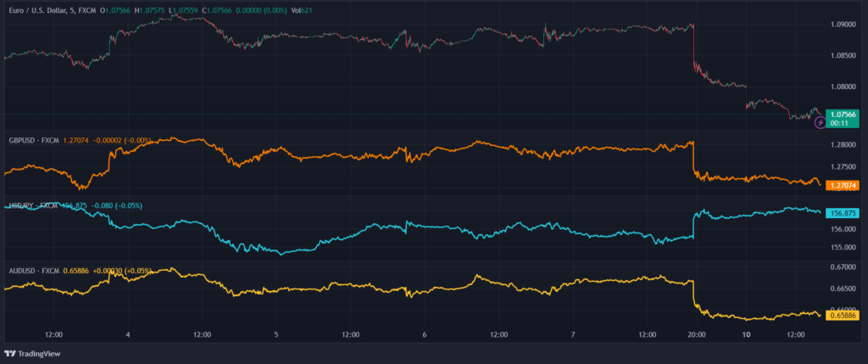Screen dimensions: 868x364
Task: Click the 1.08000 price axis label
Action: click(x=843, y=87)
